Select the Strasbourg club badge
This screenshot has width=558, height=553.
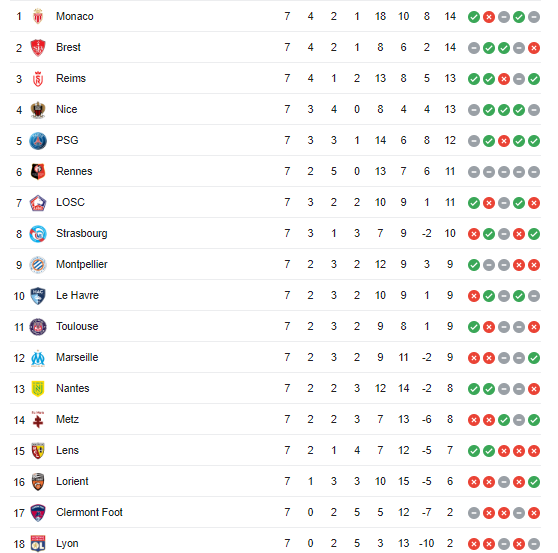pyautogui.click(x=38, y=234)
